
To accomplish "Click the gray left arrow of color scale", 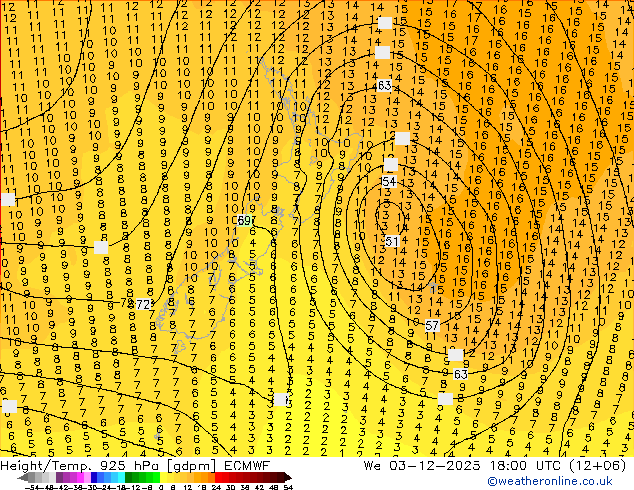I will pyautogui.click(x=23, y=478).
